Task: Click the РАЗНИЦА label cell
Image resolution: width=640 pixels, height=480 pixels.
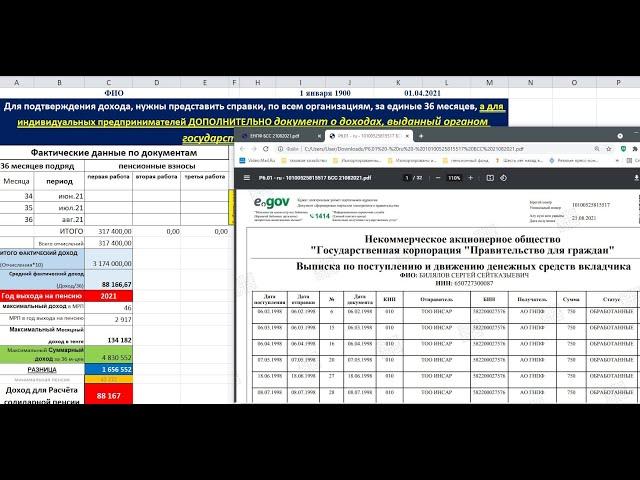Action: pos(42,369)
